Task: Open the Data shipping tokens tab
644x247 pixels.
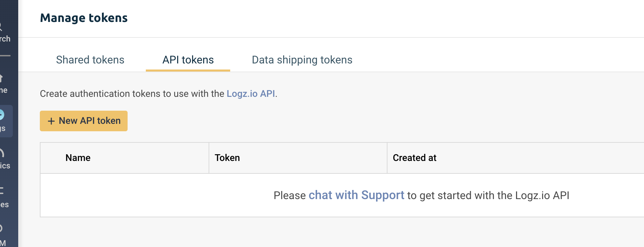Action: 302,60
